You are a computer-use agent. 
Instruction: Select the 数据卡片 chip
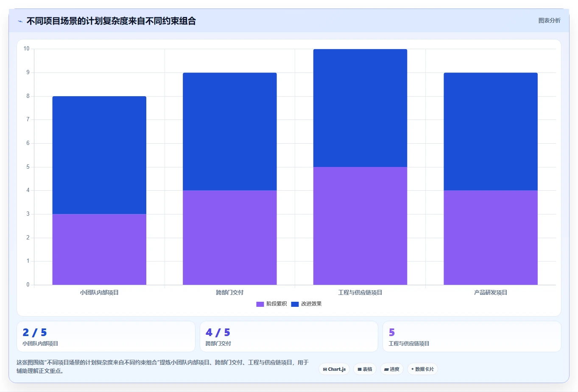(x=422, y=369)
